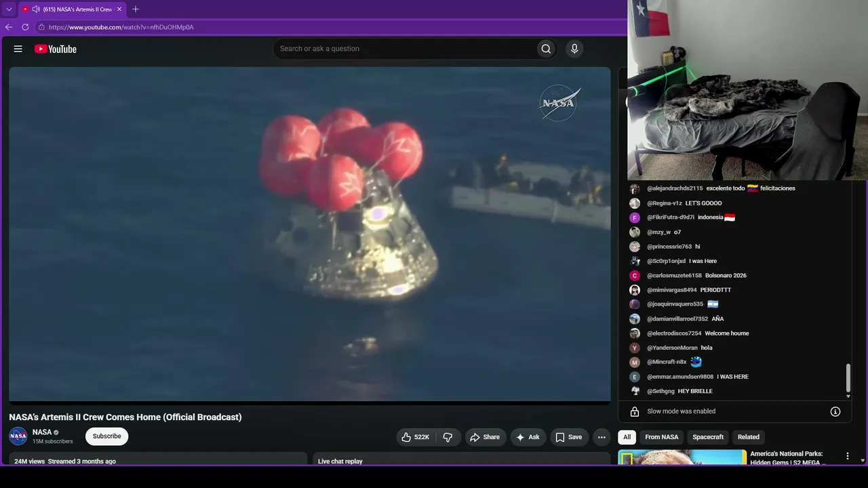This screenshot has width=868, height=488.
Task: Click username @carlosmuzete6158 in chat
Action: (674, 276)
